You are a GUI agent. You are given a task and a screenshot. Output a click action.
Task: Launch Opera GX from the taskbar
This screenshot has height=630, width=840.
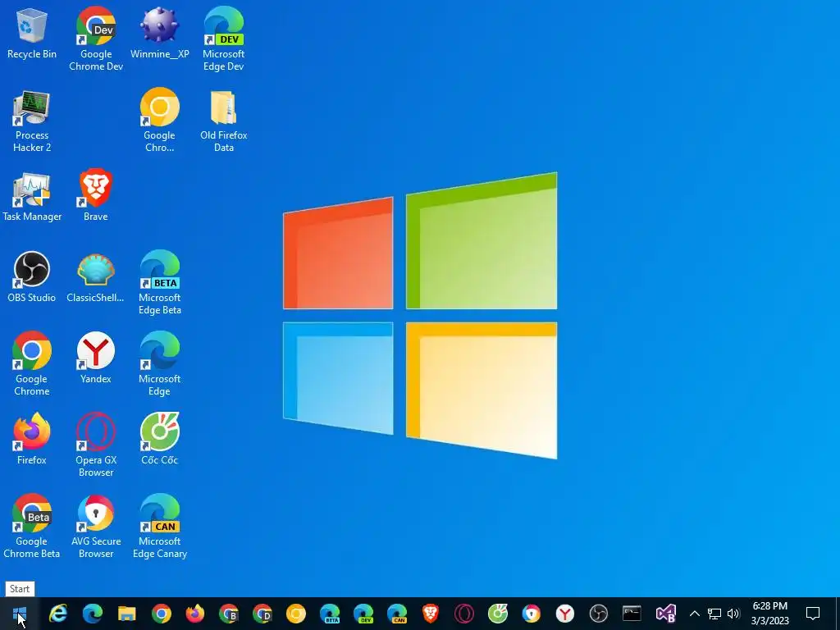point(464,614)
